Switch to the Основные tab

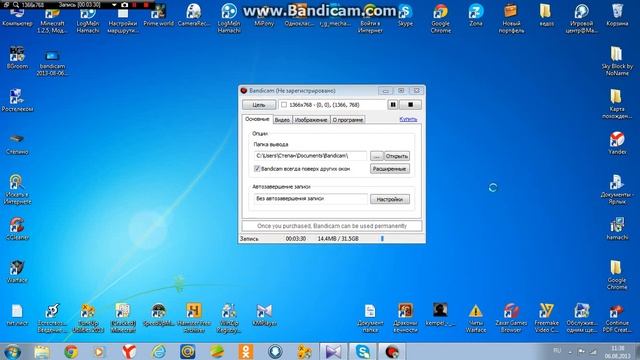(x=257, y=119)
